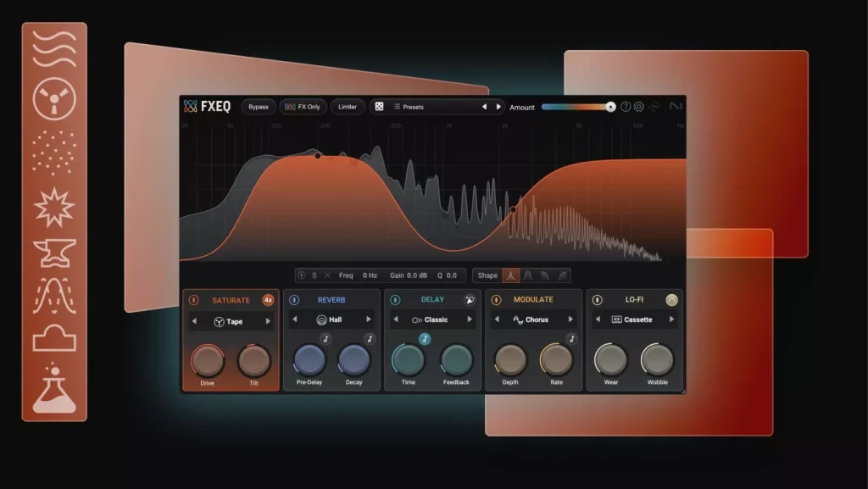Click the Drive knob in Saturate

[x=207, y=361]
